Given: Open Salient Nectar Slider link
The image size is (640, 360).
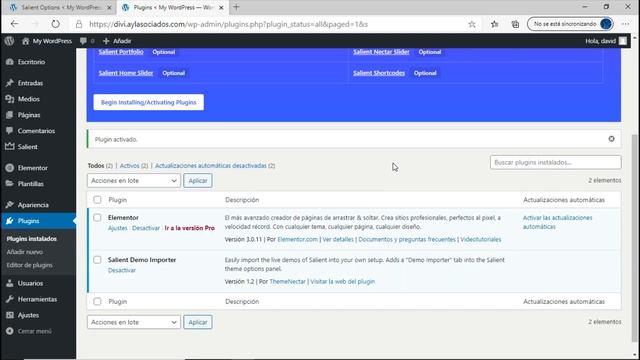Looking at the screenshot, I should click(381, 52).
